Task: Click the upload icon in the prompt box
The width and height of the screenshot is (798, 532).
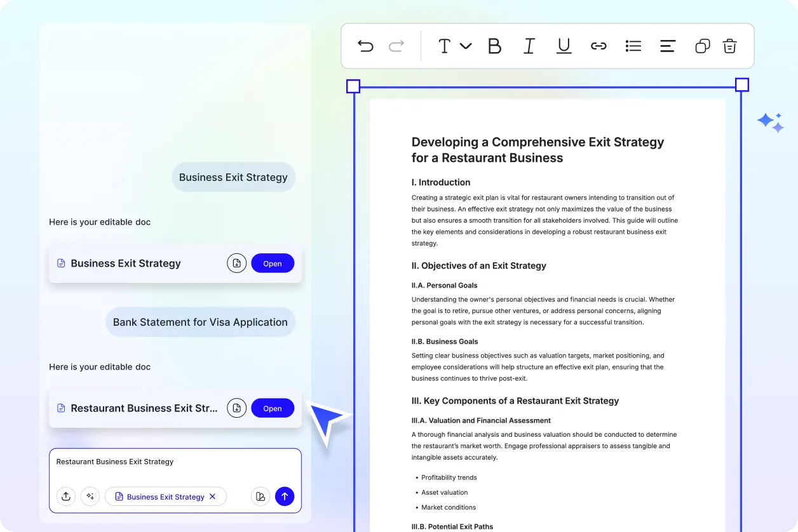Action: [x=66, y=496]
